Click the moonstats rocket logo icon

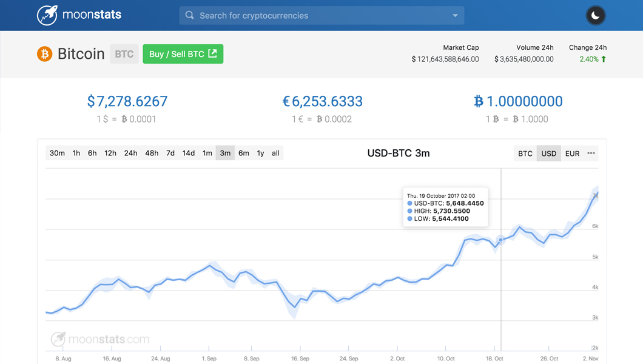pos(47,15)
